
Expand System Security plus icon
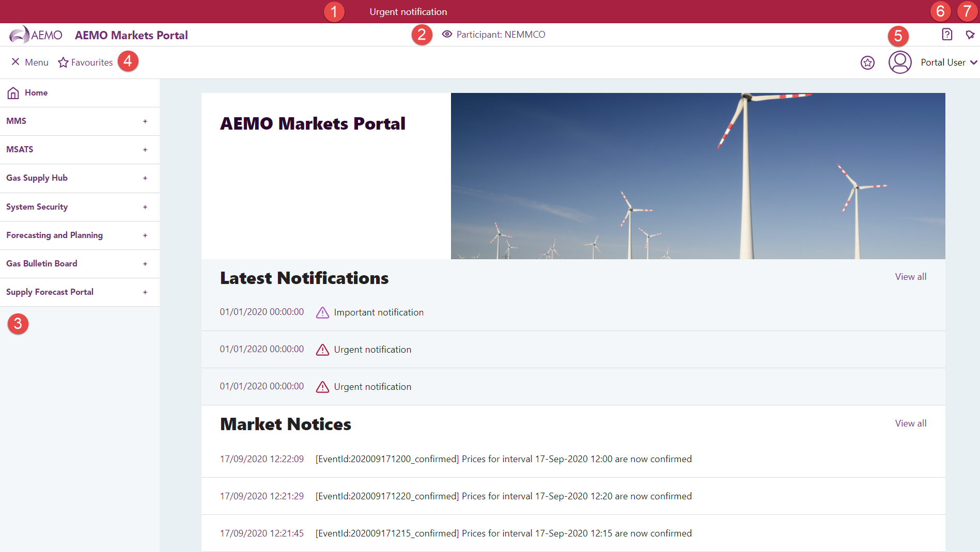145,207
